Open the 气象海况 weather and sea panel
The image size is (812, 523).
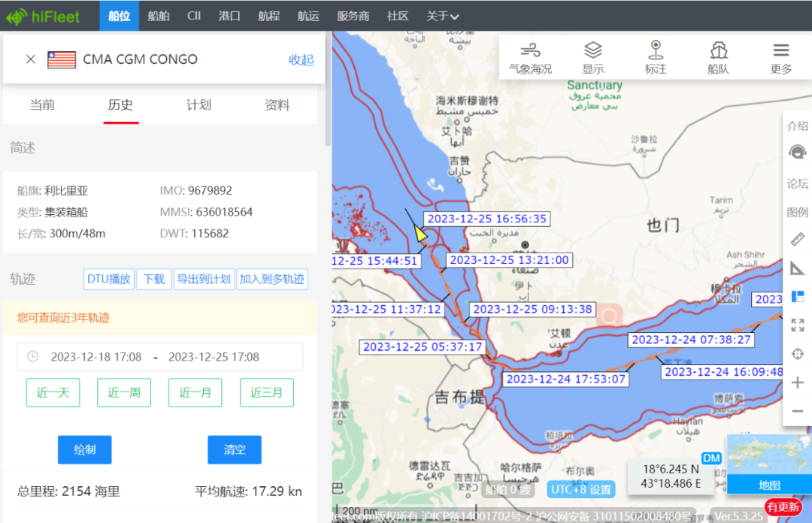[530, 58]
